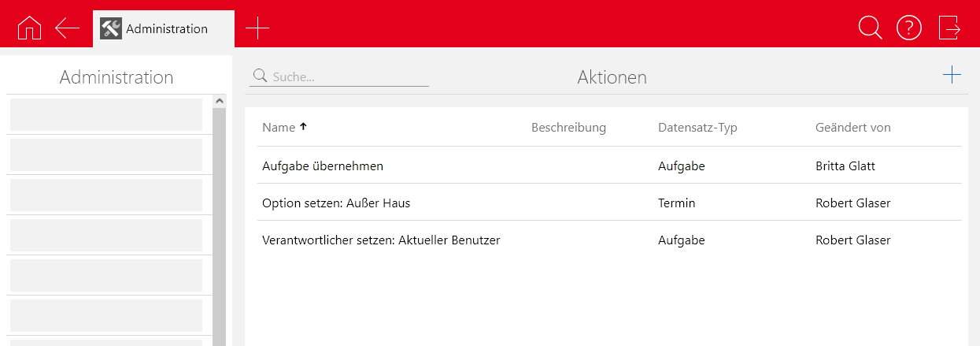Screen dimensions: 980x346
Task: Sort by Name column header
Action: click(279, 128)
